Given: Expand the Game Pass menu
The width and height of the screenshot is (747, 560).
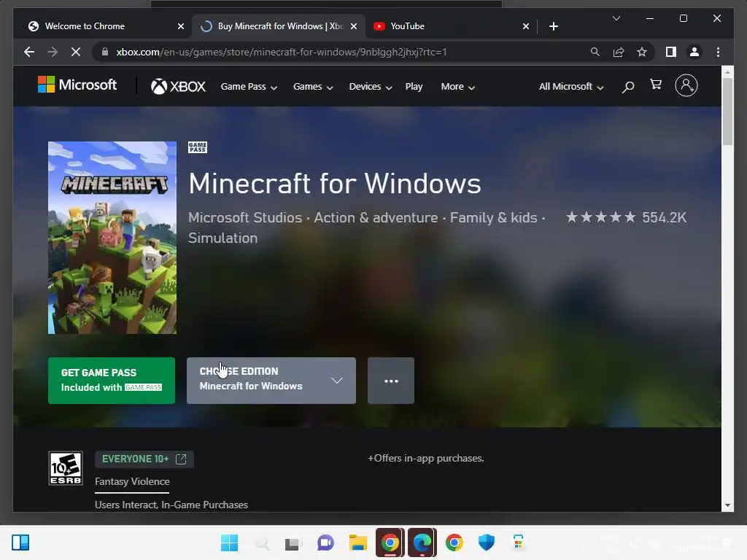Looking at the screenshot, I should (249, 87).
